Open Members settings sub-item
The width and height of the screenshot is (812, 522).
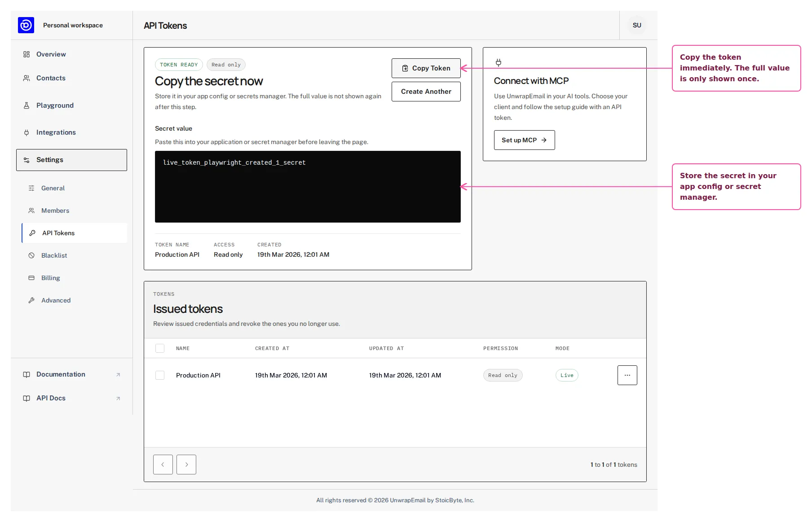point(74,211)
